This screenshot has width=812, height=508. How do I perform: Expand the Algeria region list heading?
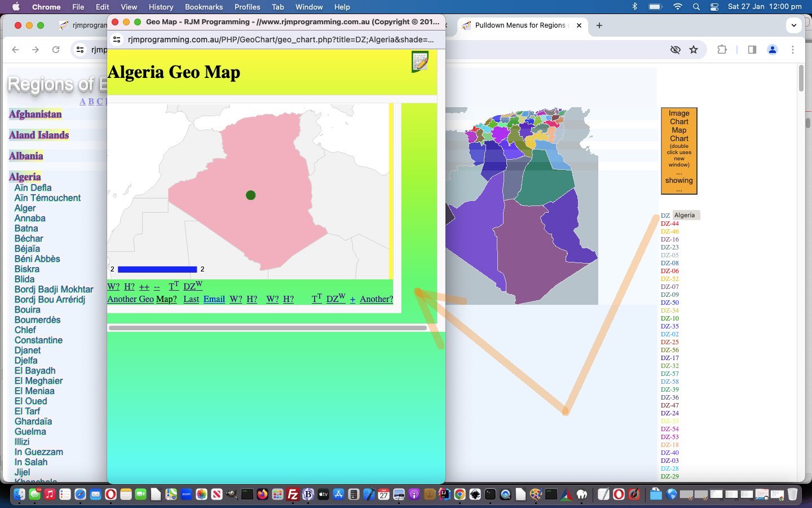coord(25,177)
